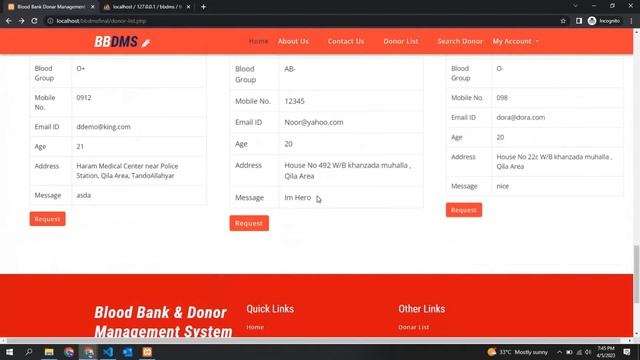Click email dora@dora.com
Image resolution: width=640 pixels, height=360 pixels.
pos(520,117)
